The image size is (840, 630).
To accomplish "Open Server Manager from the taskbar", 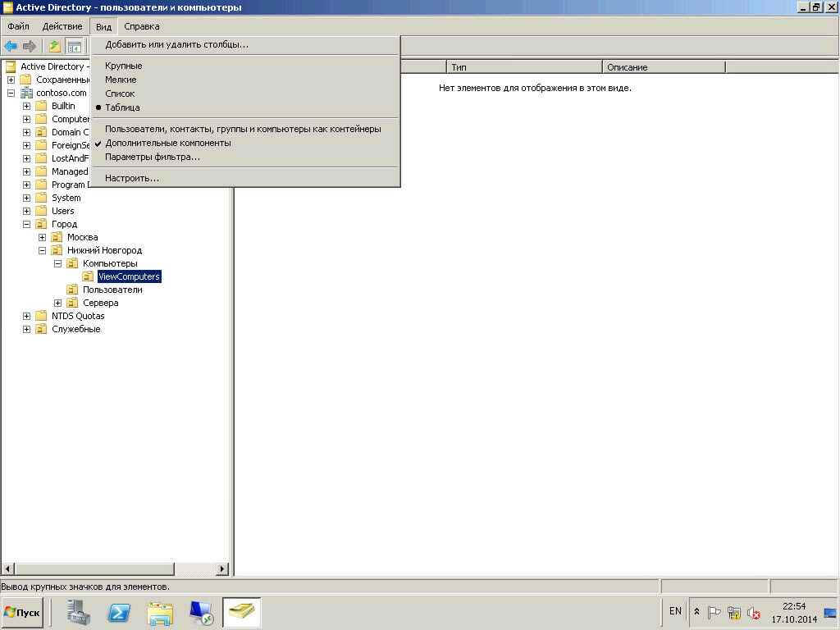I will click(80, 612).
